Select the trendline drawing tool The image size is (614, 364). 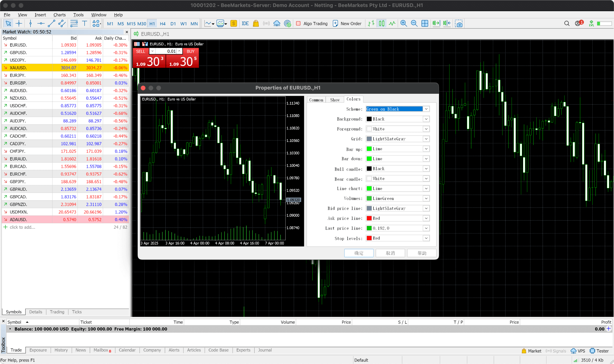click(x=51, y=24)
